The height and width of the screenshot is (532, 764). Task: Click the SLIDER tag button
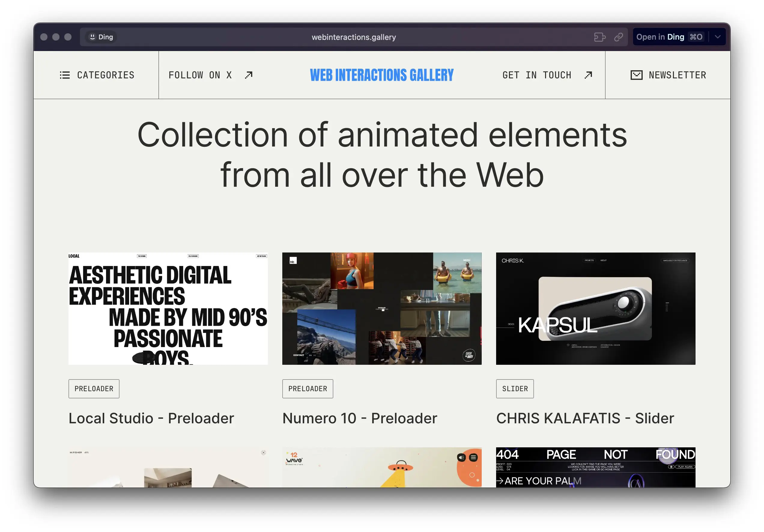pos(515,388)
